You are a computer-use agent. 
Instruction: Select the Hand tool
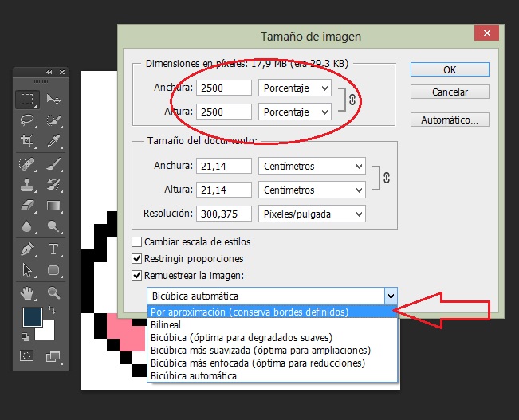click(x=27, y=293)
